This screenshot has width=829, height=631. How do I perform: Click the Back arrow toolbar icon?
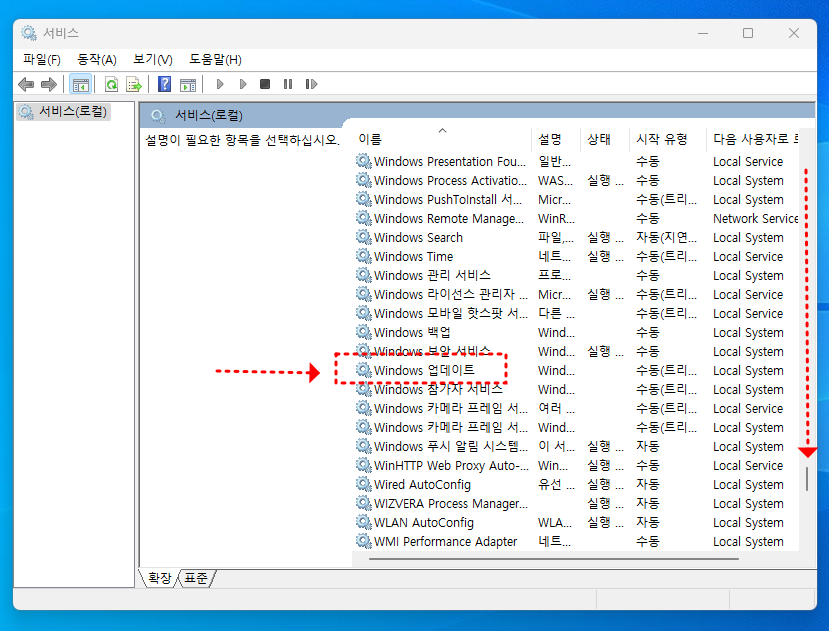[26, 84]
